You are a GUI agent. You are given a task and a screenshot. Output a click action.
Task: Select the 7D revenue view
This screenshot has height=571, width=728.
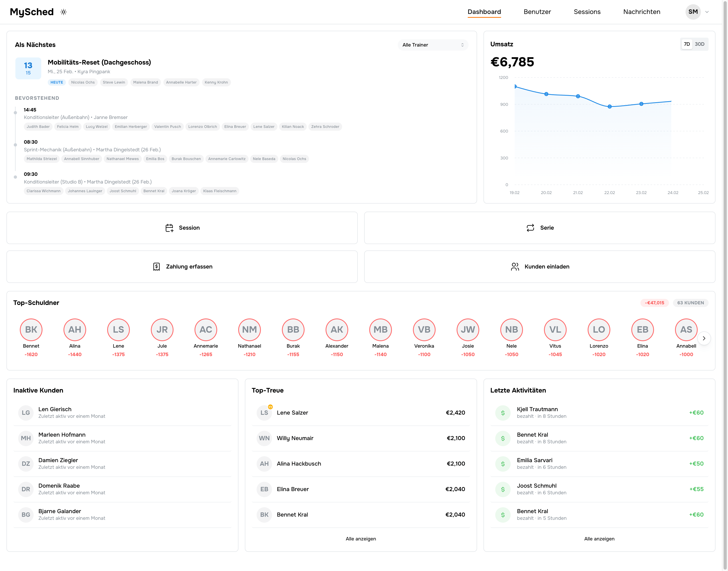687,44
